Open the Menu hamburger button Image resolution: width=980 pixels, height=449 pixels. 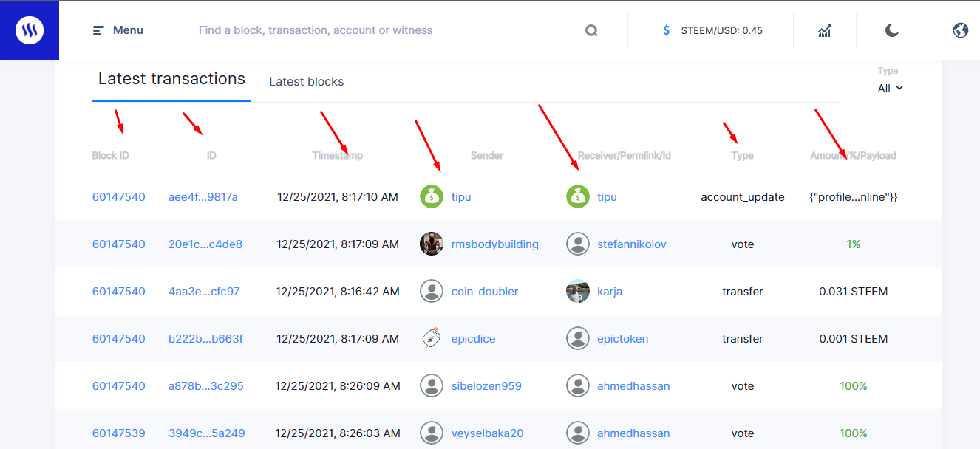pyautogui.click(x=118, y=30)
